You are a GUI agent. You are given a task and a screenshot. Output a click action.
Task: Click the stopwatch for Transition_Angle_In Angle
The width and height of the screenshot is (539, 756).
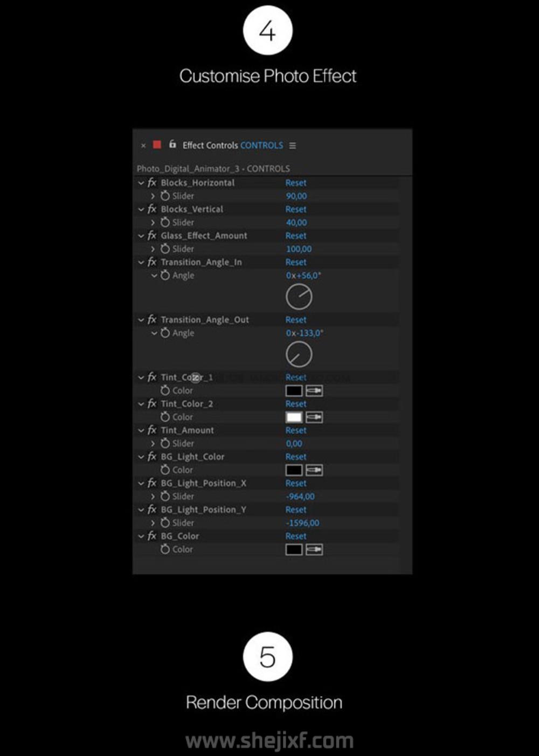tap(165, 275)
